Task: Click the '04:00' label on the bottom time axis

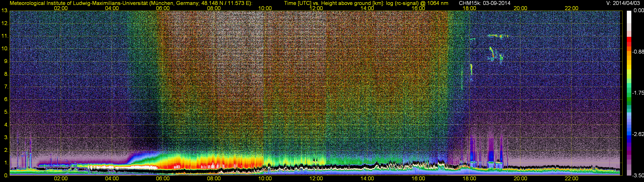Action: (112, 179)
